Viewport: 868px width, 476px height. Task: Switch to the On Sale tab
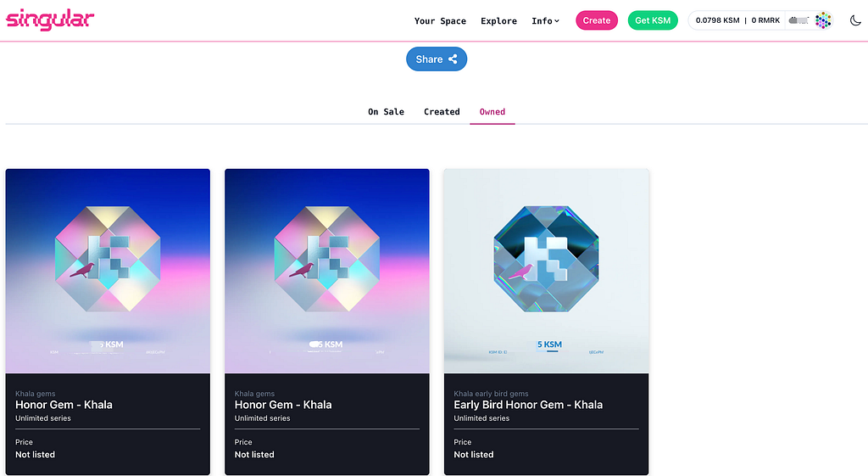tap(386, 111)
